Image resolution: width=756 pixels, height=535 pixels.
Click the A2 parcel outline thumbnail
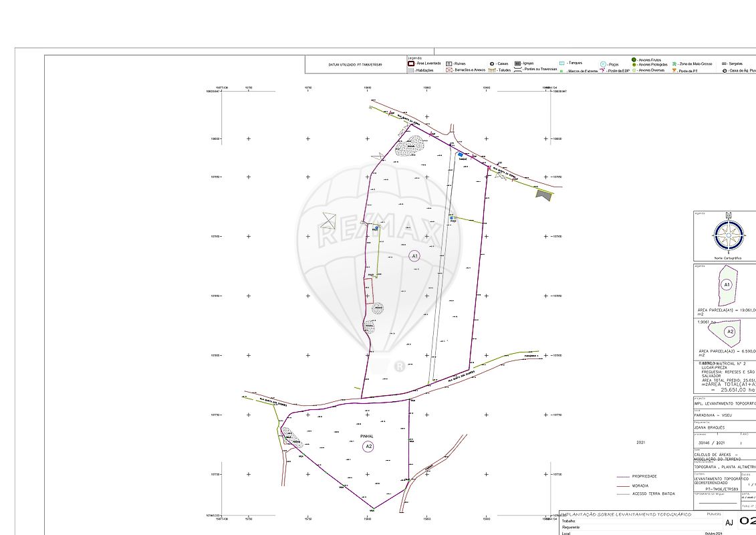(725, 332)
